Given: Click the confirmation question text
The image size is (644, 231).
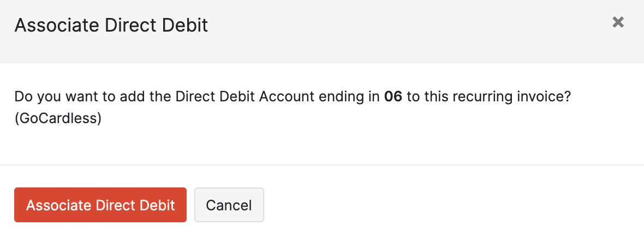Looking at the screenshot, I should pos(273,97).
